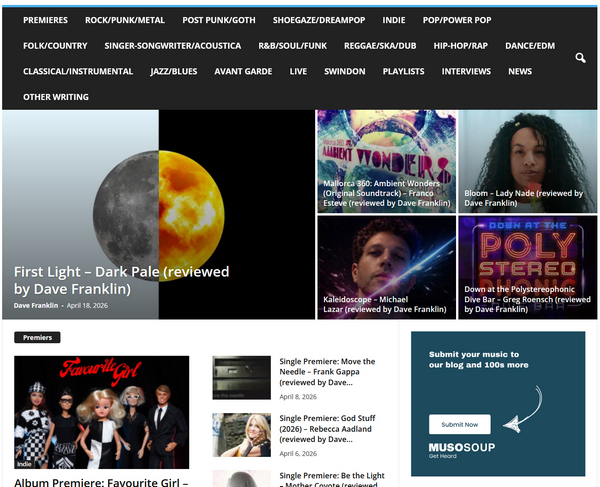Screen dimensions: 600x487
Task: Open Move the Needle – Frank Gappa premiere
Action: click(327, 371)
